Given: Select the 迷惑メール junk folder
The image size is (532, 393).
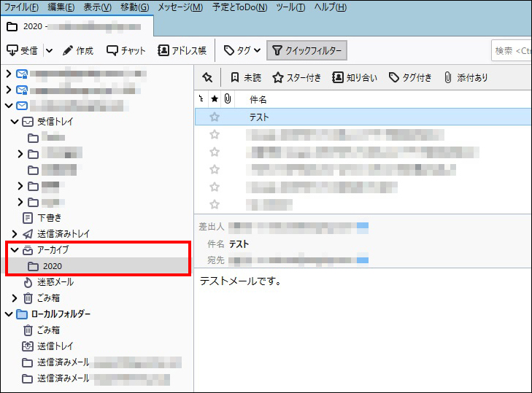Looking at the screenshot, I should [55, 281].
